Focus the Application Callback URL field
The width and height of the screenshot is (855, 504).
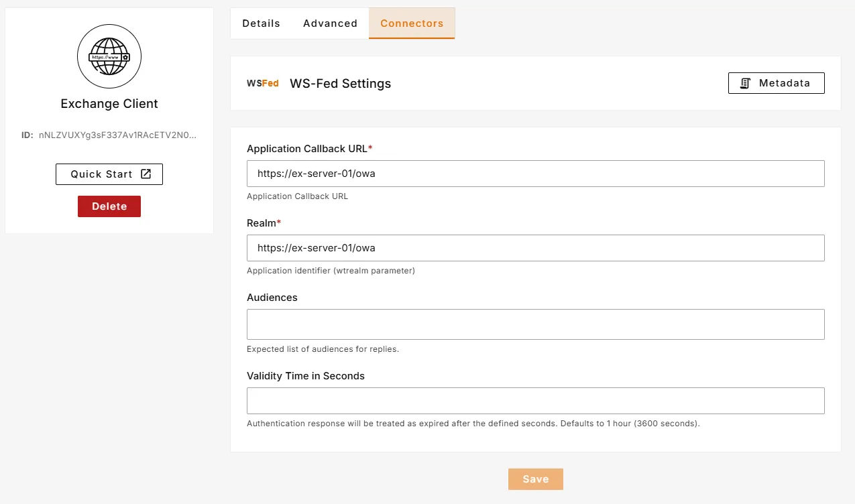click(x=535, y=174)
